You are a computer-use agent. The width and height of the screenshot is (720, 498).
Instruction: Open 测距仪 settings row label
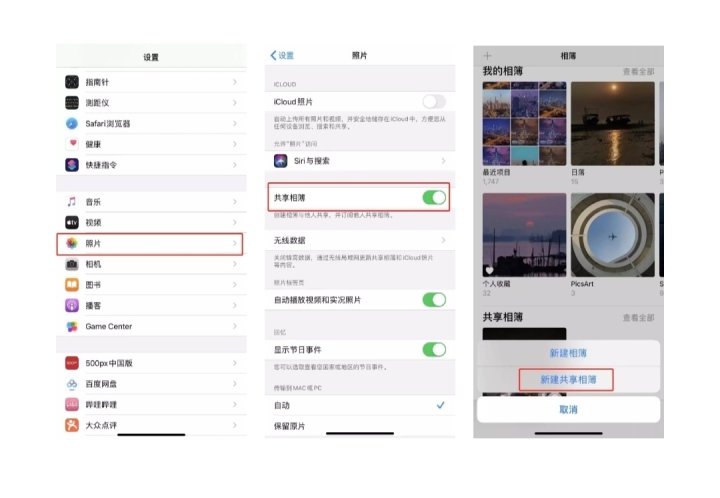tap(97, 103)
